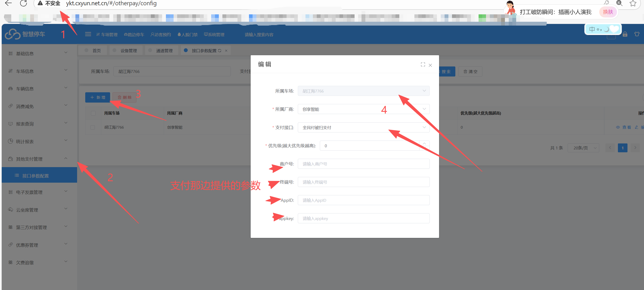This screenshot has width=644, height=290.
Task: Open 车场管理 top menu
Action: (107, 35)
